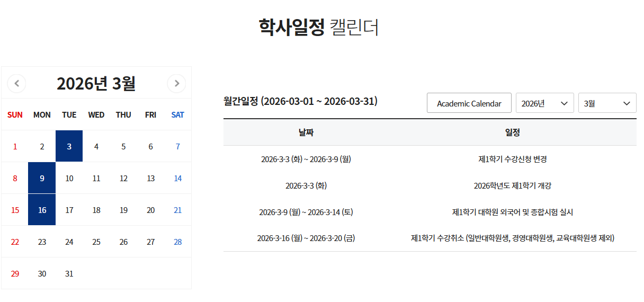The image size is (644, 302).
Task: Open the 3월 month dropdown
Action: (x=607, y=103)
